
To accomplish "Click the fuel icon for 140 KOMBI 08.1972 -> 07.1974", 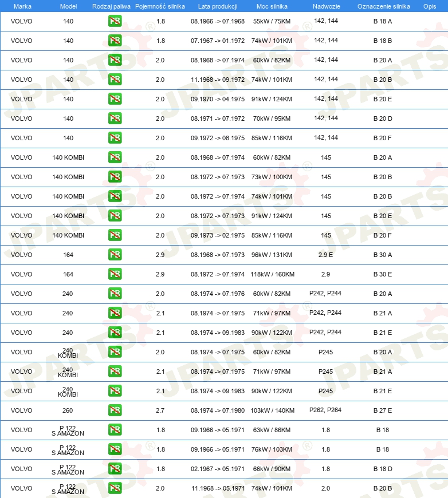I will click(115, 196).
